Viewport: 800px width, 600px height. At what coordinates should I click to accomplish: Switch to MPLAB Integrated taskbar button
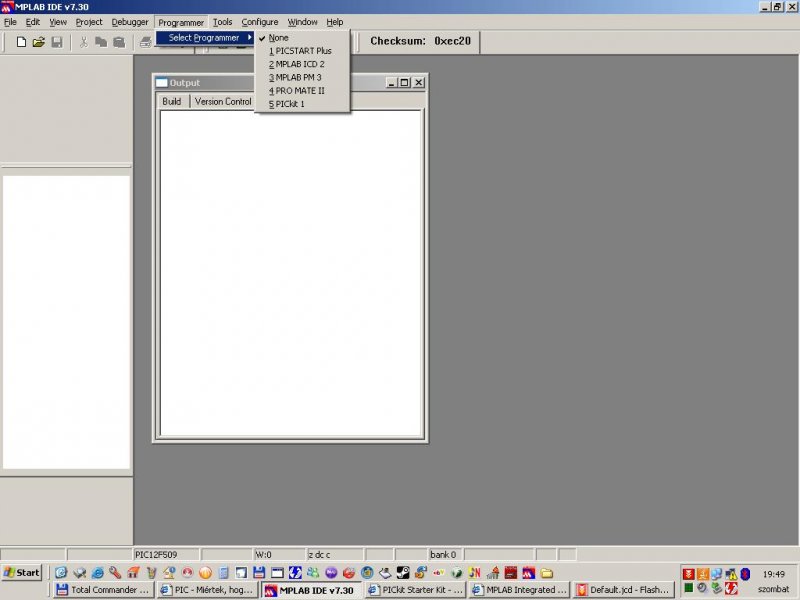[520, 590]
